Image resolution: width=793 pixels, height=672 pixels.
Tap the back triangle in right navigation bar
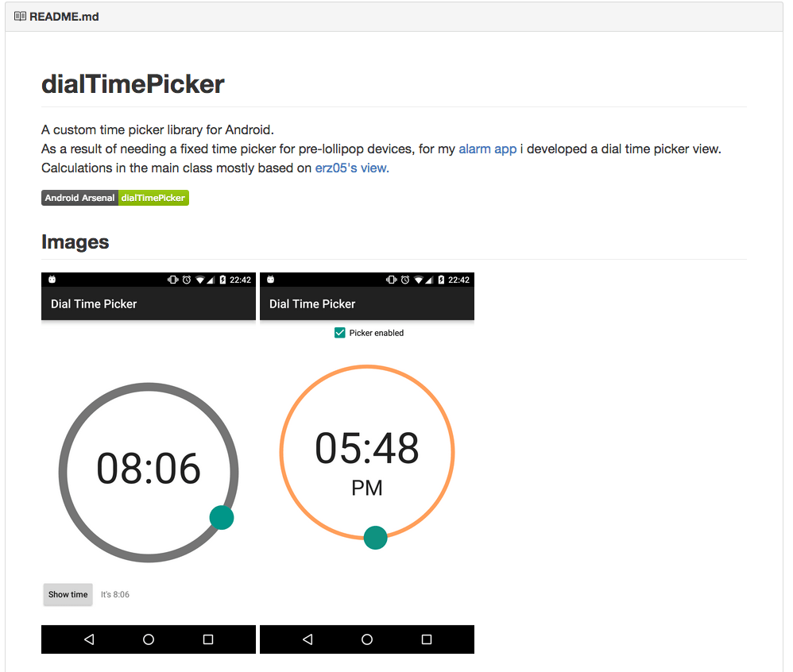(308, 639)
